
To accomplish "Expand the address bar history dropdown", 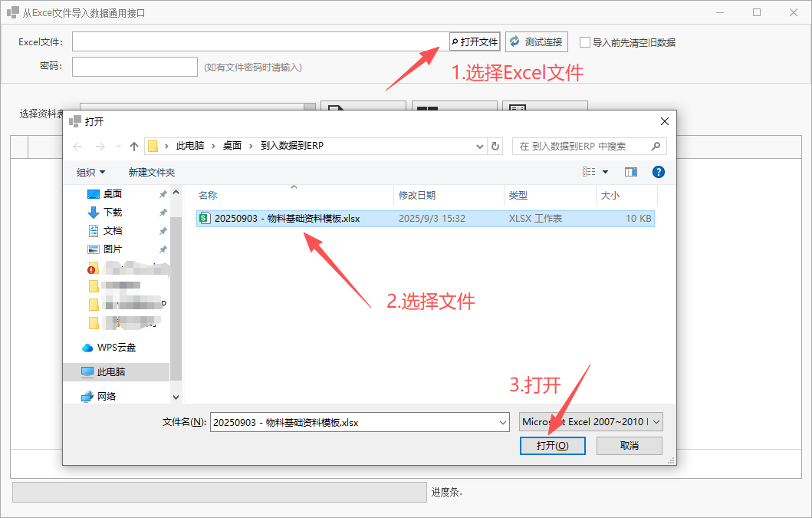I will [479, 147].
